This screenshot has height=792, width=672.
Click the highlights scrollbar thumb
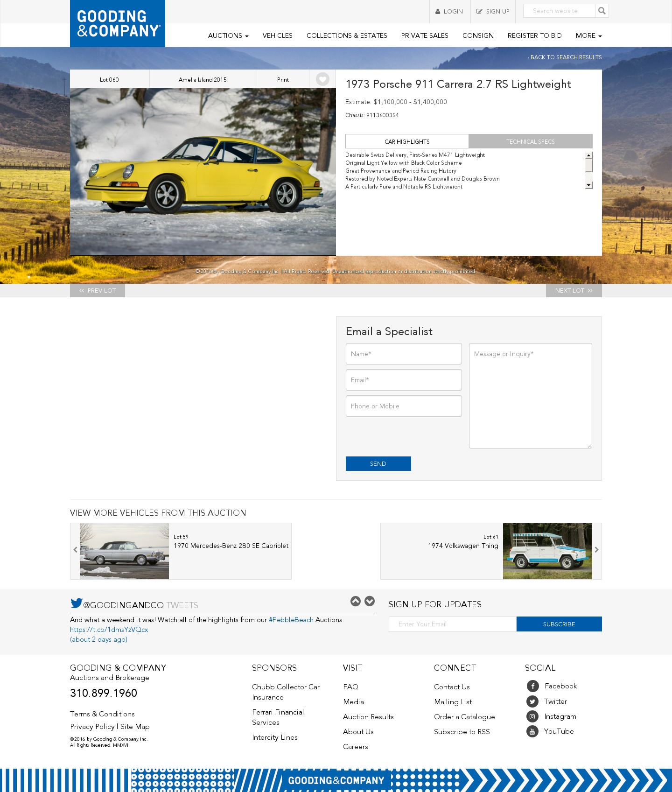tap(589, 166)
